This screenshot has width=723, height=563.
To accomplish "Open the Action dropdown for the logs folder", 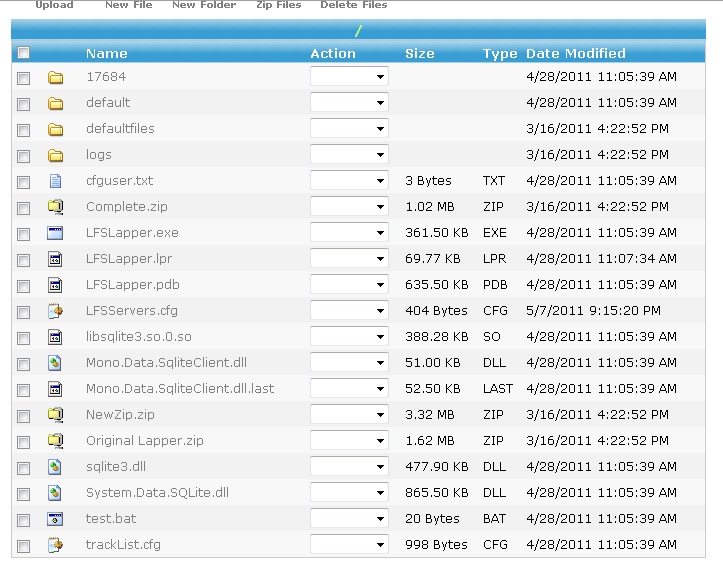I will pyautogui.click(x=349, y=154).
